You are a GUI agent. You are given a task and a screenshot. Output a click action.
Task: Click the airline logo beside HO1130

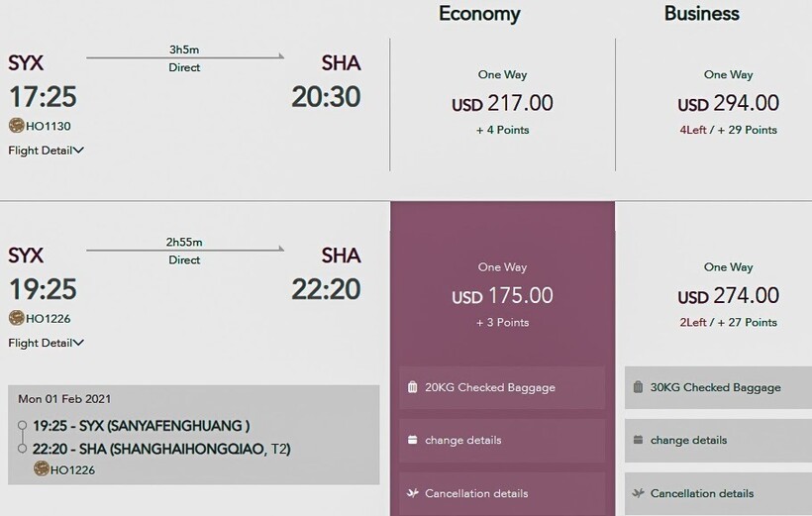[x=16, y=126]
